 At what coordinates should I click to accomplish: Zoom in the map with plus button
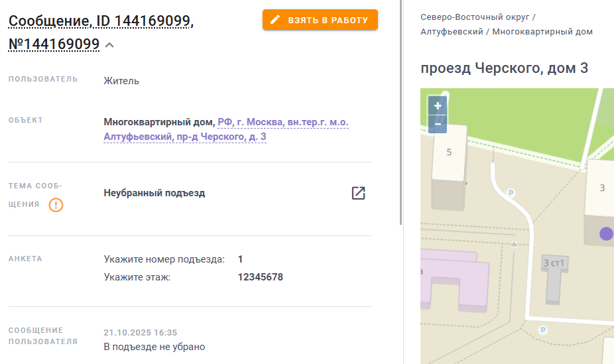pos(438,105)
